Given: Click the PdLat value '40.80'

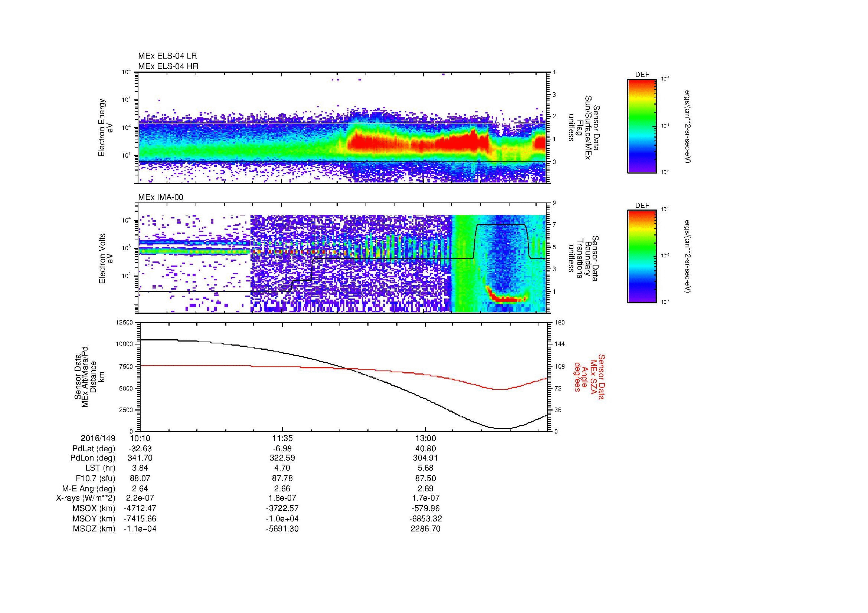Looking at the screenshot, I should (426, 449).
